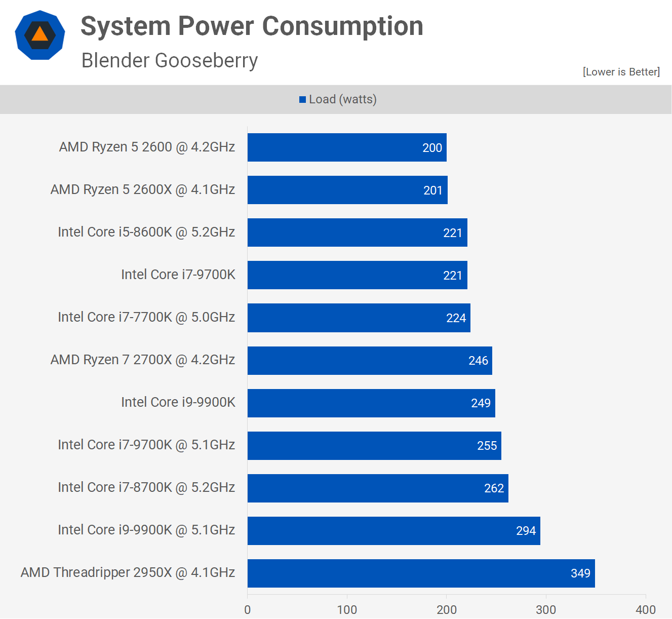Select the "Intel Core i7-7700K @ 5.0GHz" label
This screenshot has height=619, width=672.
pos(146,317)
